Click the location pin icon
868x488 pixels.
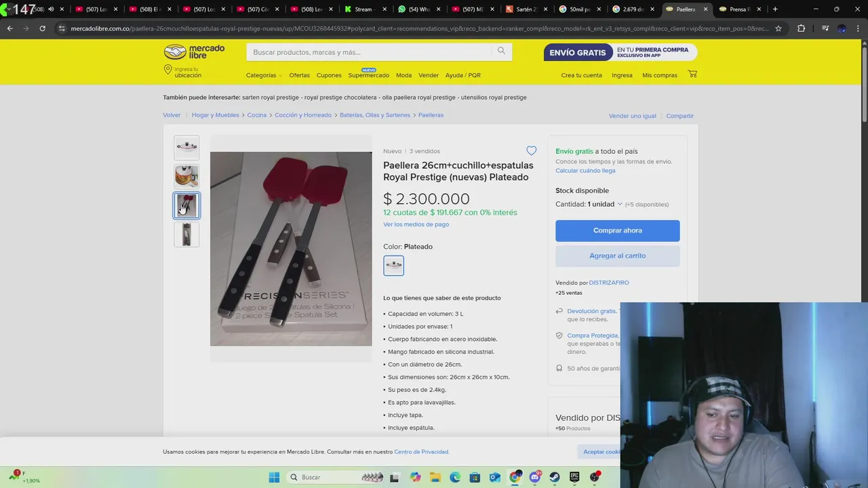point(167,70)
